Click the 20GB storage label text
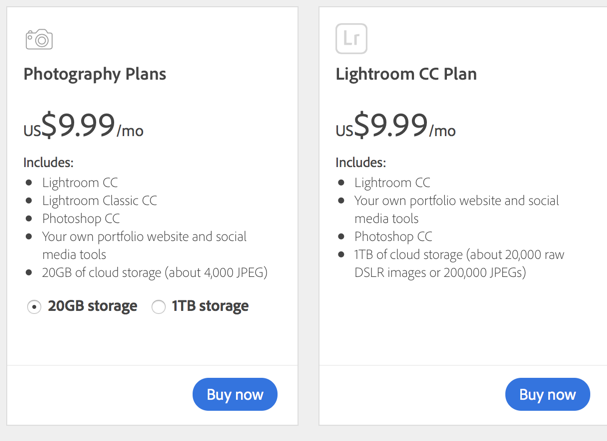 (x=93, y=306)
